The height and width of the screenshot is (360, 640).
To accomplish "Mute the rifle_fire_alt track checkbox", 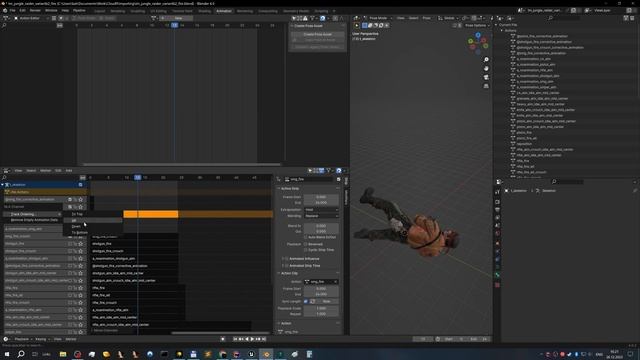I will click(x=70, y=295).
